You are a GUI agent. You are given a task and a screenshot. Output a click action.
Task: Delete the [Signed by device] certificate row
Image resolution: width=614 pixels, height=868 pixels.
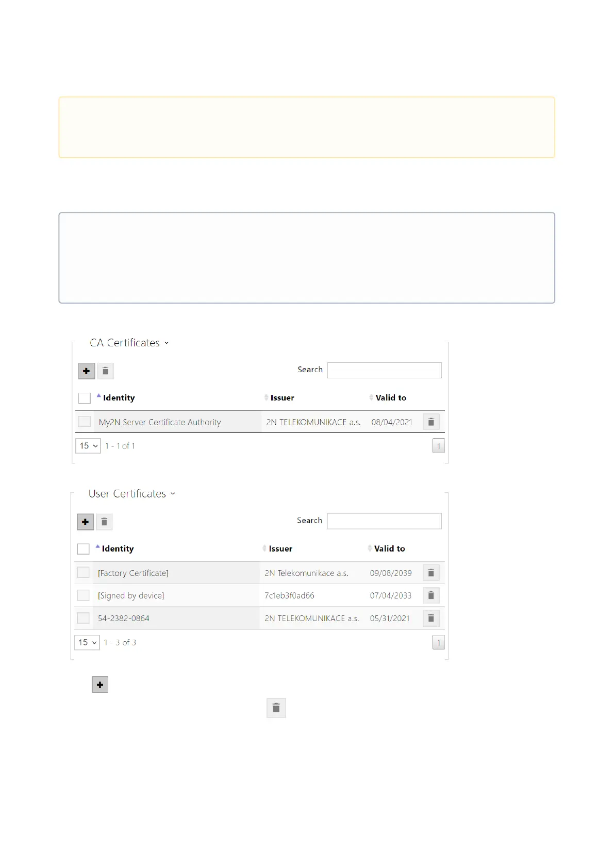[x=431, y=595]
